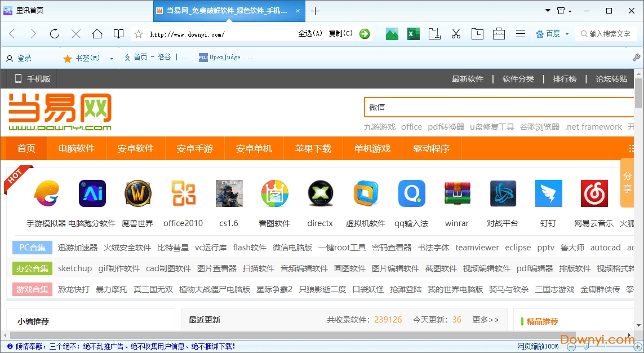Expand the 书签 bookmarks dropdown arrow

[112, 58]
